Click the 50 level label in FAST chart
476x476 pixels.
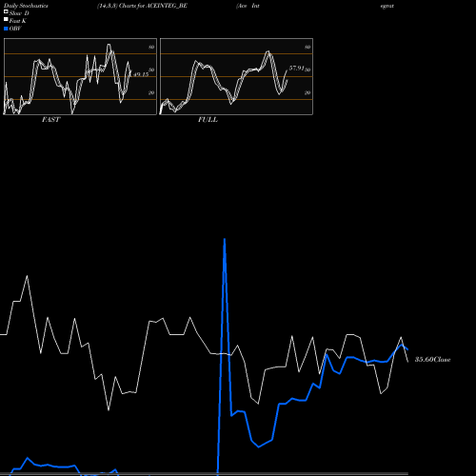[151, 69]
